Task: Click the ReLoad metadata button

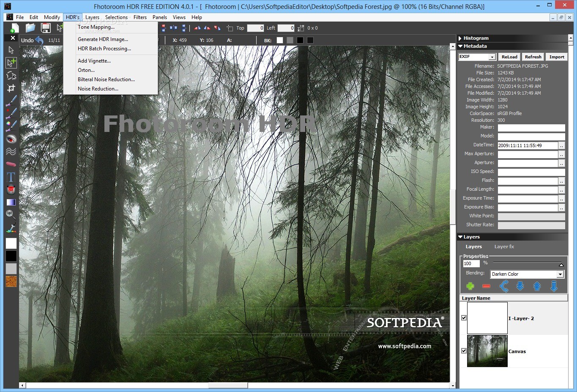Action: (509, 57)
